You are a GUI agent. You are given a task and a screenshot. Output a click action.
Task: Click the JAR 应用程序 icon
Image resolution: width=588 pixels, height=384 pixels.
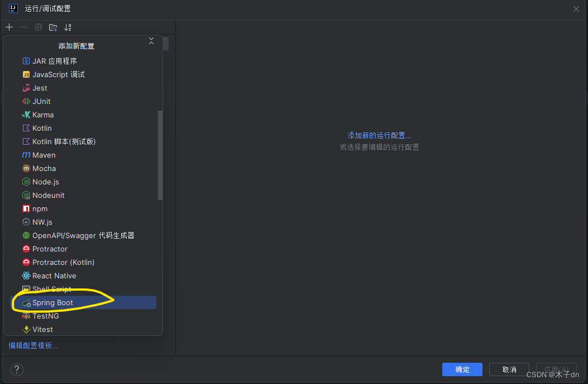click(x=26, y=61)
